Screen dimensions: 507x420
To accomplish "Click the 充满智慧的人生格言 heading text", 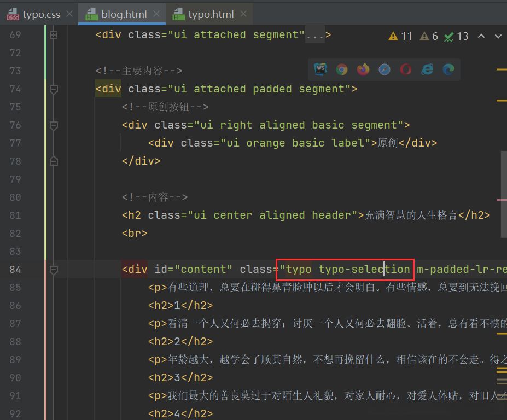I will 411,215.
